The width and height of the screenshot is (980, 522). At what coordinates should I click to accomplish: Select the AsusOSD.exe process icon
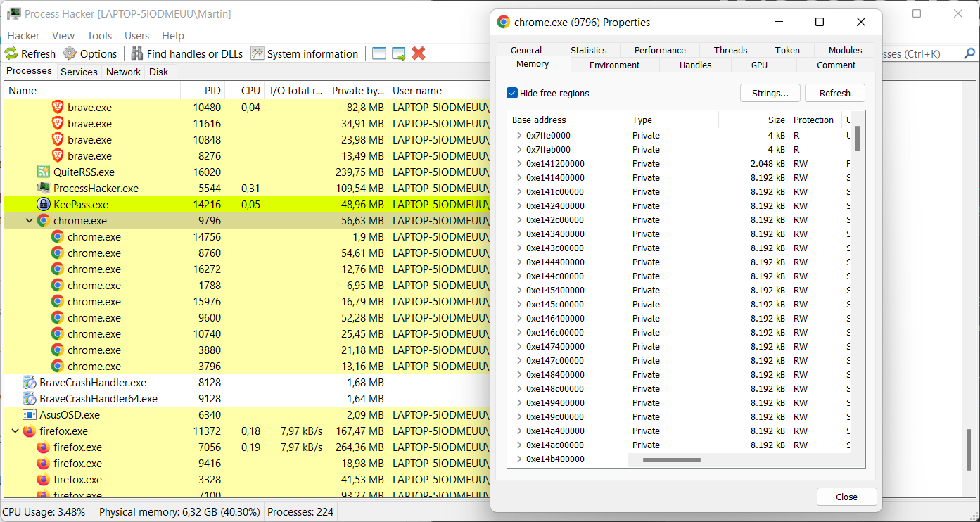(x=30, y=415)
